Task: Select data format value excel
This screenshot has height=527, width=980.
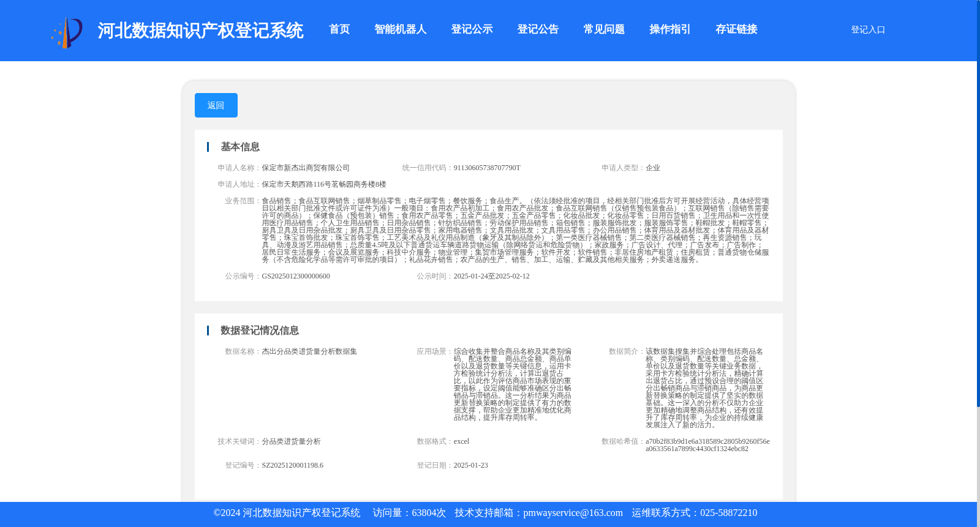Action: [461, 441]
